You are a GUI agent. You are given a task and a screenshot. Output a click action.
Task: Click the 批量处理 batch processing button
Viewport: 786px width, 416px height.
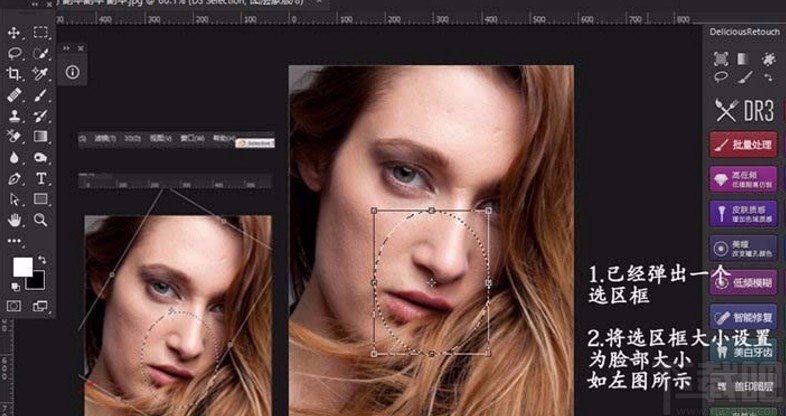pyautogui.click(x=743, y=145)
